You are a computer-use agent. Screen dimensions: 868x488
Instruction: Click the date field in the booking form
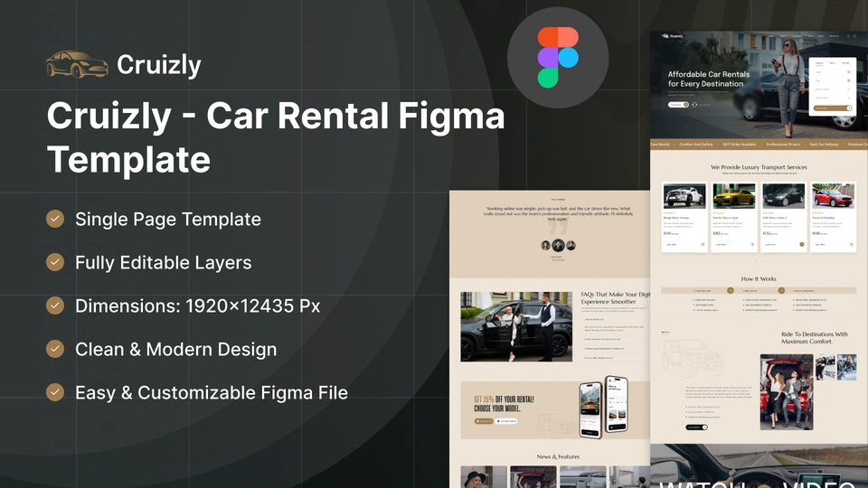833,80
